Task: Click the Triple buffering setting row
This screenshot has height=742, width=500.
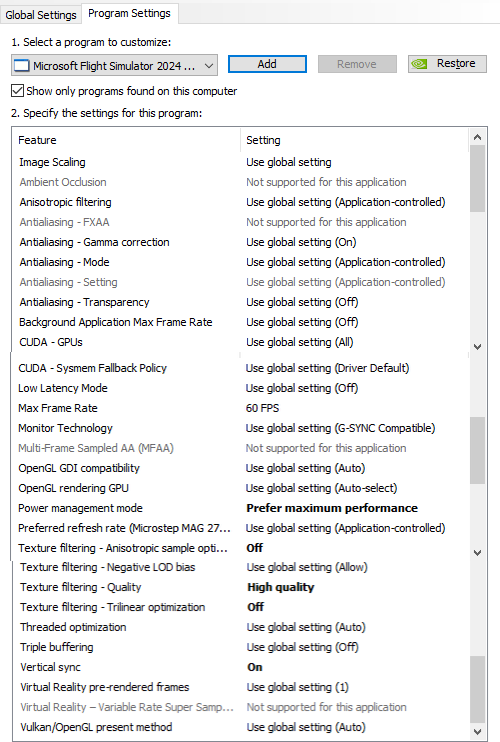Action: click(x=241, y=647)
